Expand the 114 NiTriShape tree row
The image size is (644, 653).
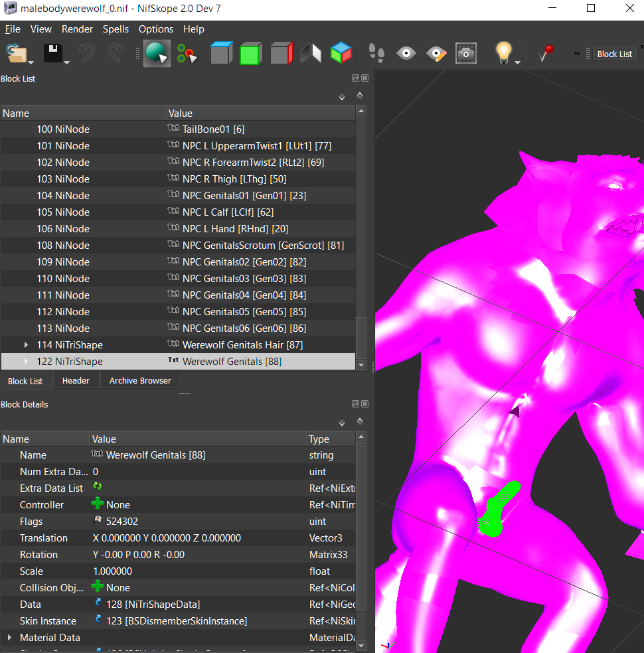point(26,345)
